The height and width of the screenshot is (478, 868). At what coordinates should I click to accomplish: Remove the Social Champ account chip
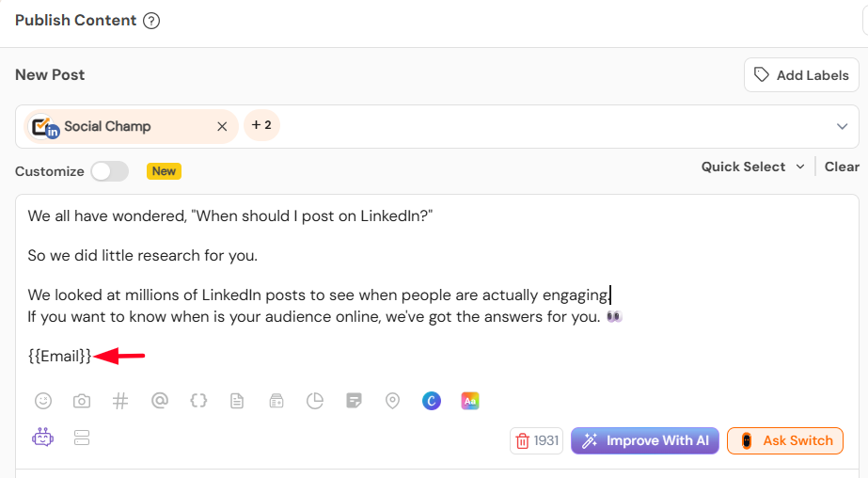coord(222,126)
